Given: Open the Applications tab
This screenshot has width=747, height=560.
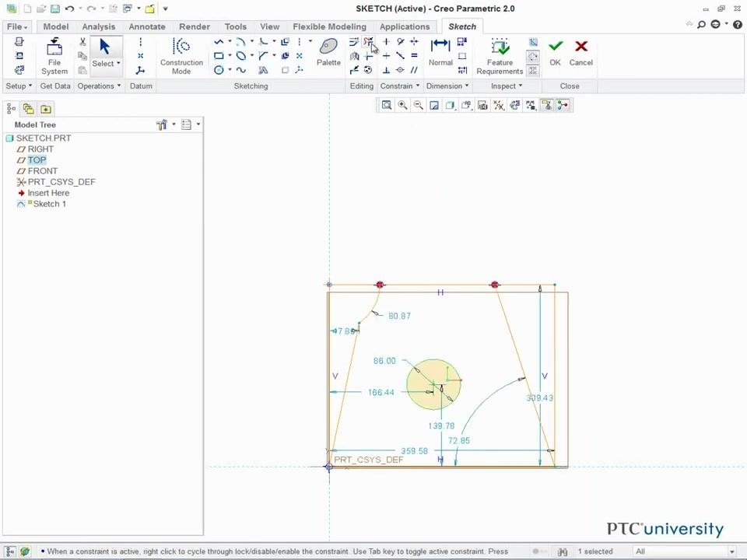Looking at the screenshot, I should pyautogui.click(x=405, y=26).
